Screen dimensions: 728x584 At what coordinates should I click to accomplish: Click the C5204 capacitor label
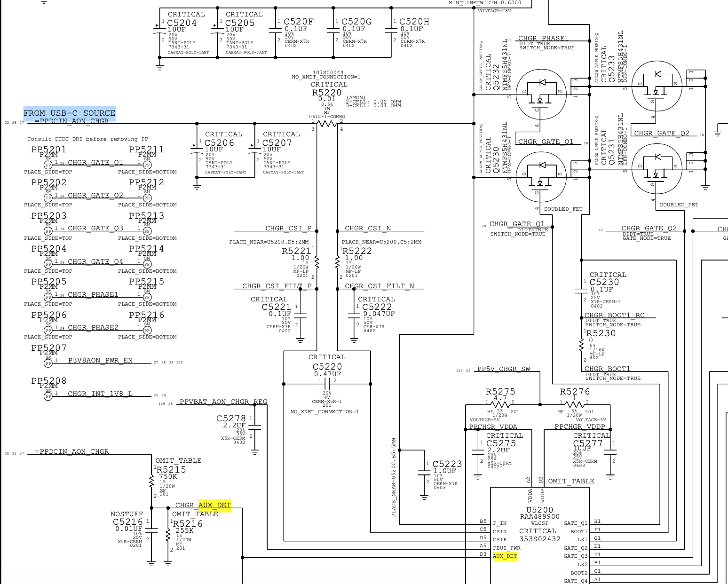(182, 23)
